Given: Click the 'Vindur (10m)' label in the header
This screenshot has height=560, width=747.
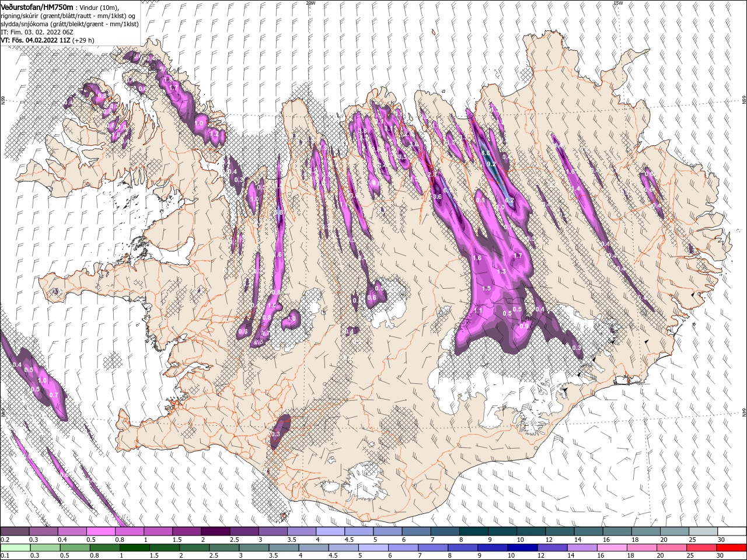Looking at the screenshot, I should [99, 7].
